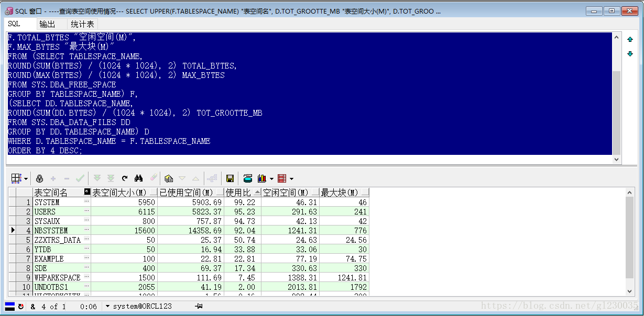This screenshot has height=316, width=644.
Task: Click the fetch last page icon
Action: (x=111, y=178)
